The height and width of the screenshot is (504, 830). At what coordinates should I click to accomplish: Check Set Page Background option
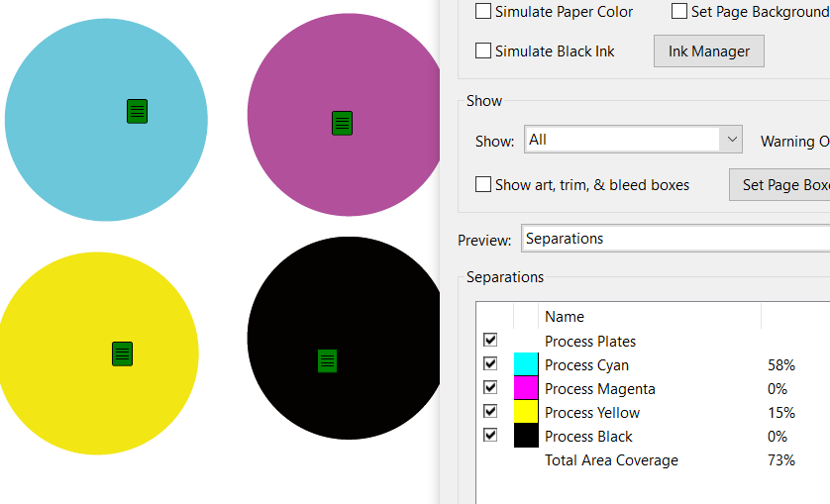pyautogui.click(x=679, y=12)
